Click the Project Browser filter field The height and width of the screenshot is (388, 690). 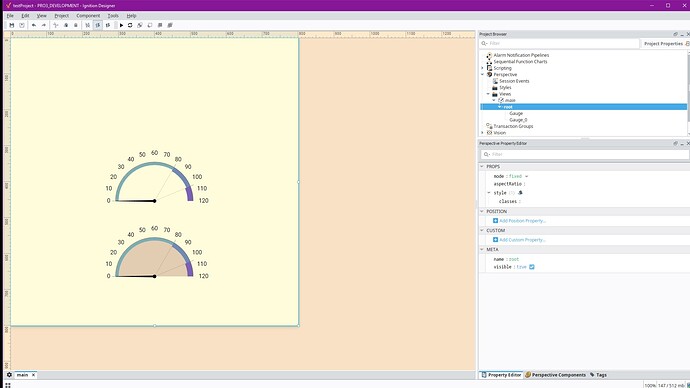(x=559, y=44)
